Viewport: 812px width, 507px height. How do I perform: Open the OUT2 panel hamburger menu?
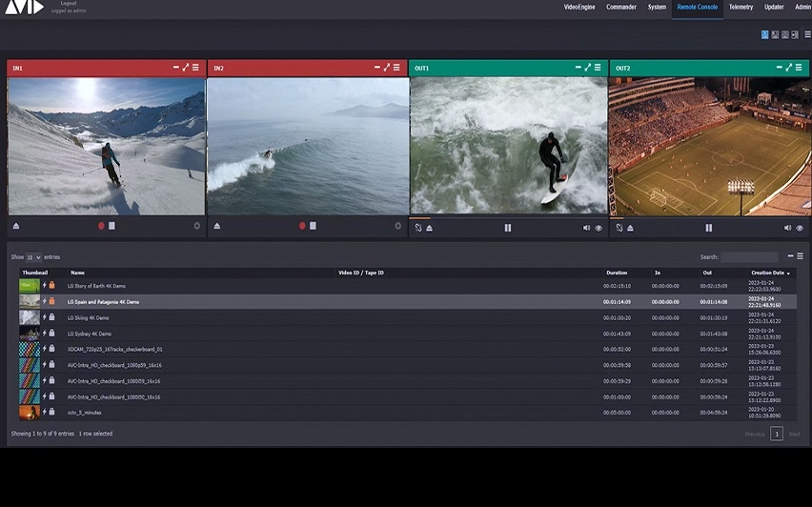point(799,68)
